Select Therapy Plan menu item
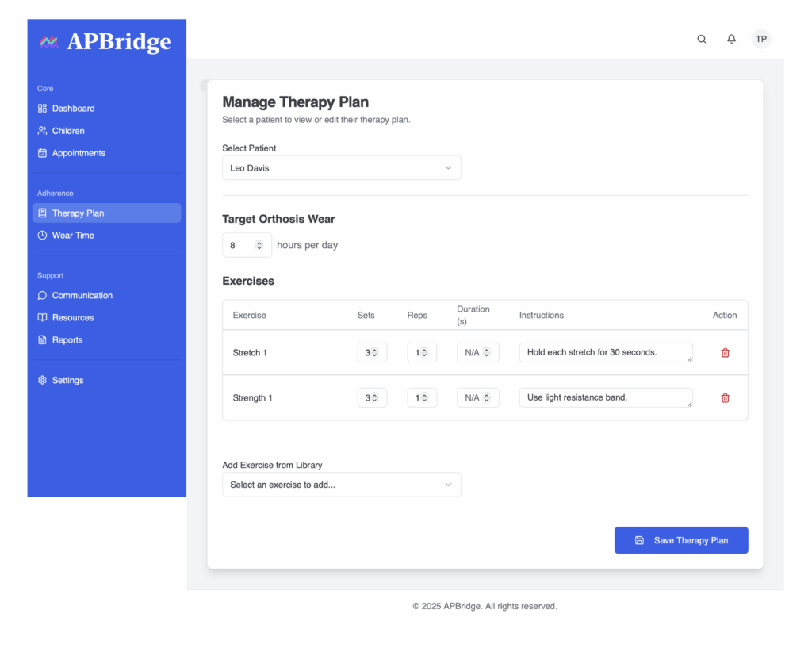Image resolution: width=812 pixels, height=671 pixels. (x=107, y=213)
